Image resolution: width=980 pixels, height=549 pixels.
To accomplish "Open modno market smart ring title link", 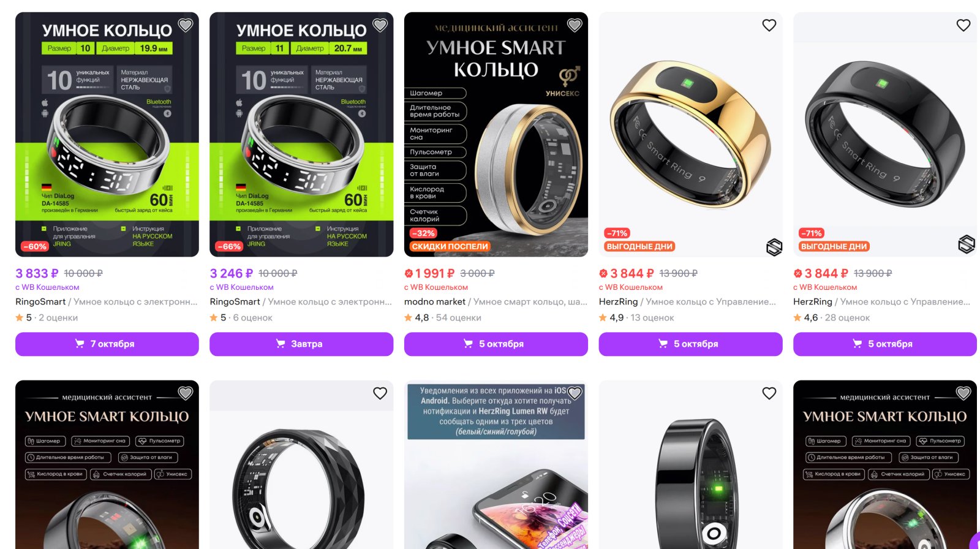I will [496, 301].
